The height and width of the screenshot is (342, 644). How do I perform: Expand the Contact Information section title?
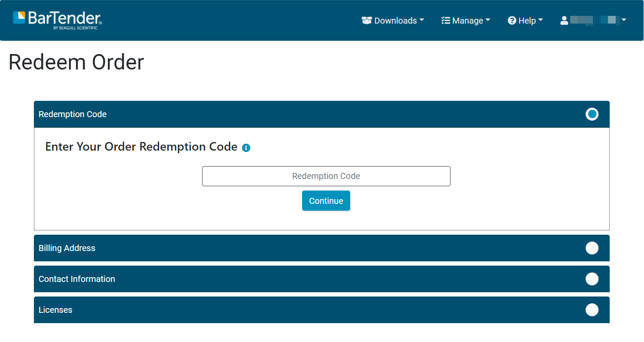[x=77, y=279]
